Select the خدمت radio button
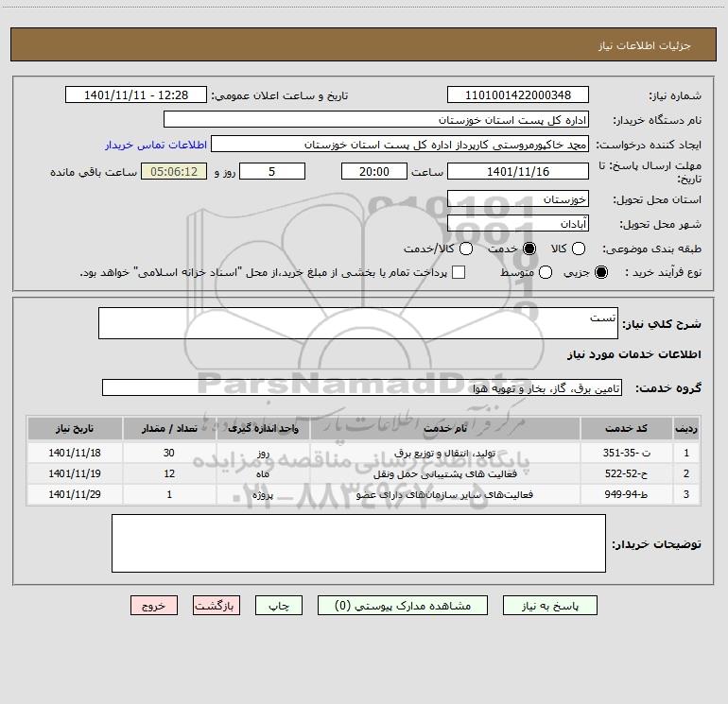This screenshot has width=728, height=704. click(529, 249)
